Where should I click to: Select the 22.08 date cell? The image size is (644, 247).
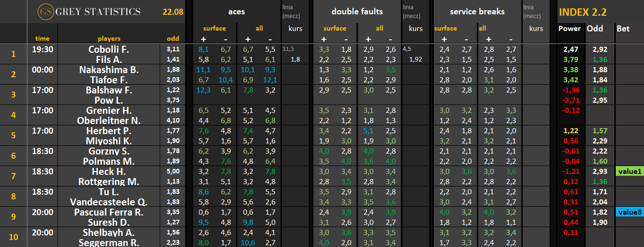tap(173, 12)
